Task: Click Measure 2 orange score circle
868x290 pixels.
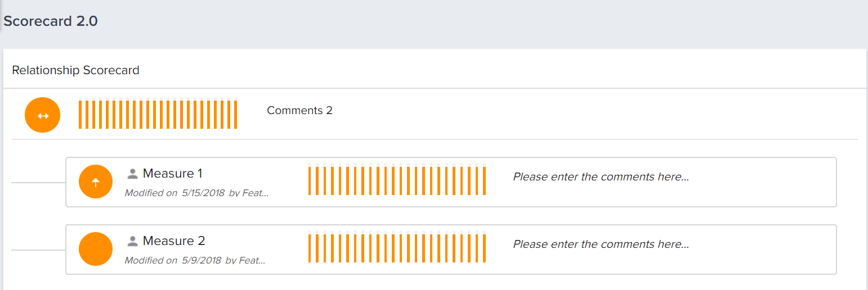Action: 96,249
